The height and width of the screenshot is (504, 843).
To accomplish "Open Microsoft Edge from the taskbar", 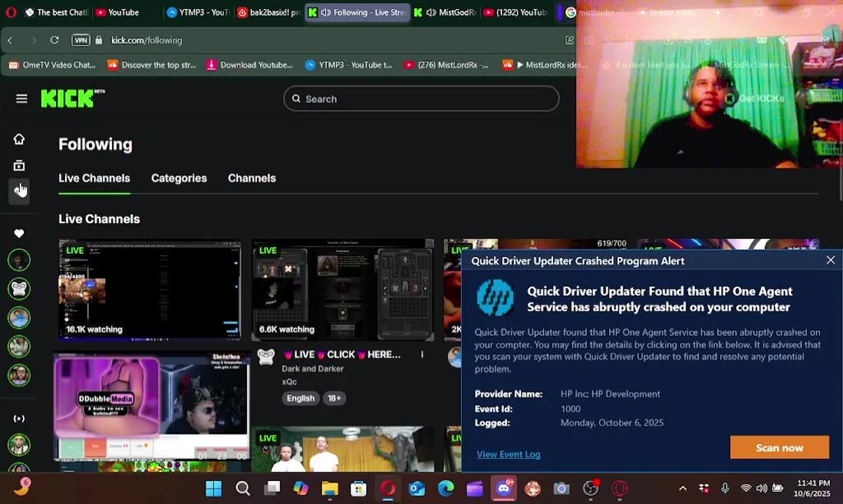I will coord(446,489).
